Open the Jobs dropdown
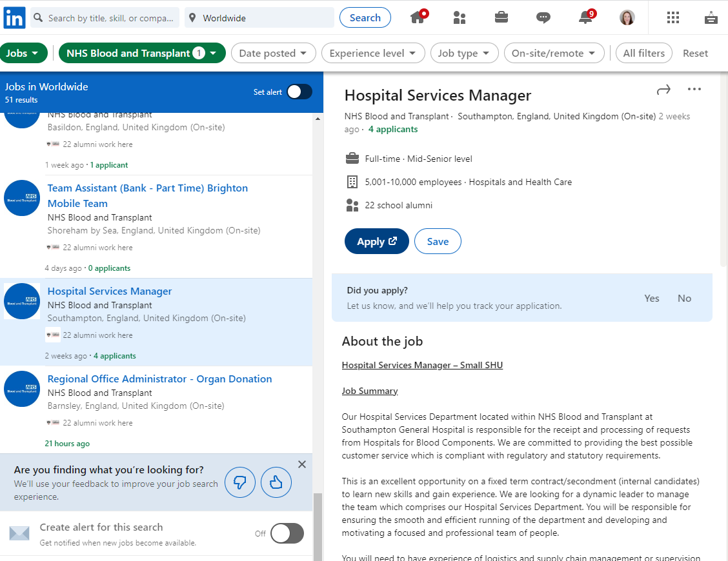728x561 pixels. pyautogui.click(x=23, y=53)
